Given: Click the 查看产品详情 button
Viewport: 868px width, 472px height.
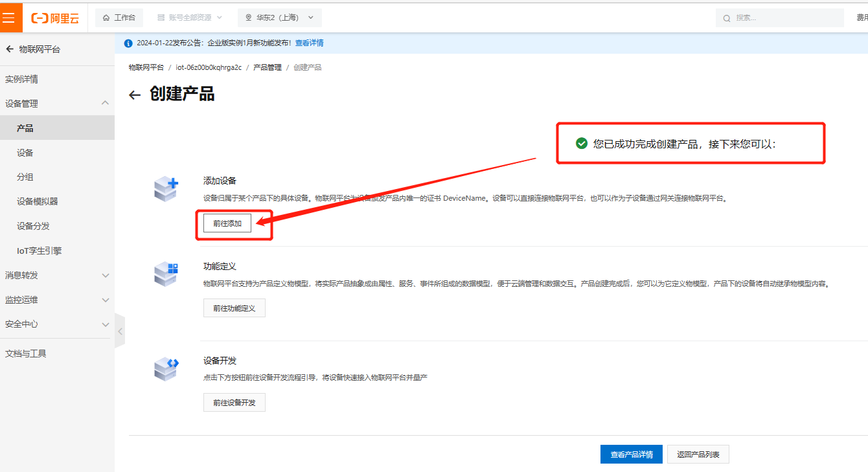Looking at the screenshot, I should tap(631, 455).
